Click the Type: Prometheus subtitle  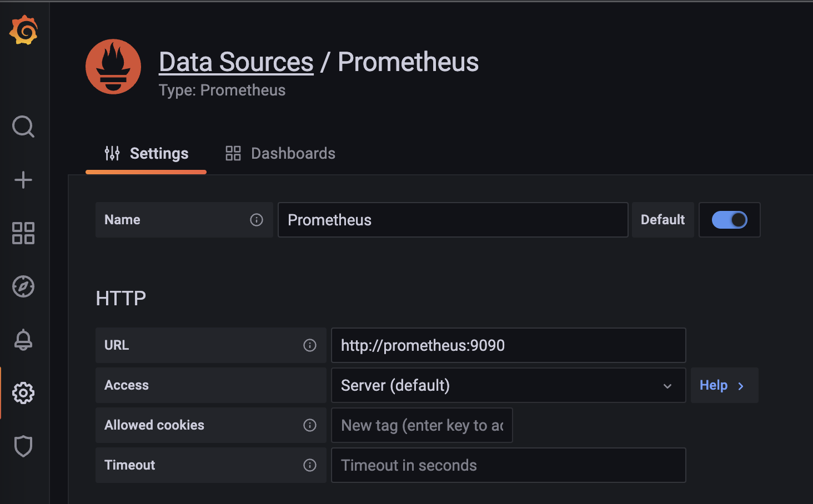(x=222, y=90)
